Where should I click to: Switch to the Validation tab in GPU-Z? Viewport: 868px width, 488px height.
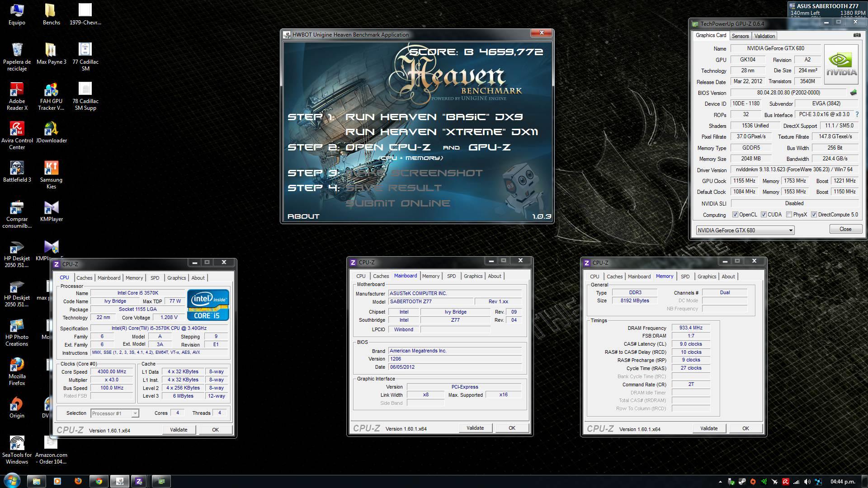tap(764, 36)
